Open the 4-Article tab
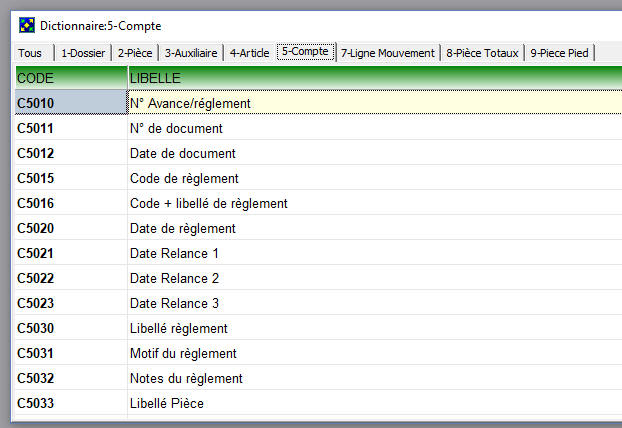The height and width of the screenshot is (428, 622). [x=249, y=53]
